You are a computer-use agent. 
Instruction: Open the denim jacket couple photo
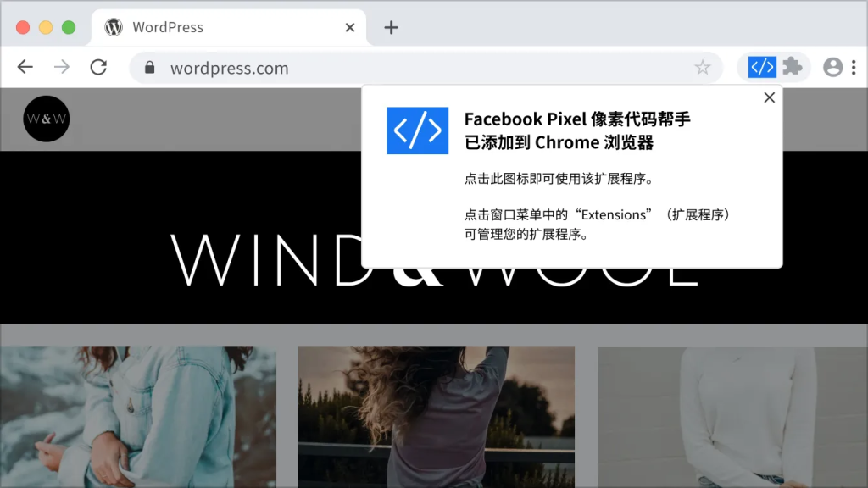coord(138,417)
